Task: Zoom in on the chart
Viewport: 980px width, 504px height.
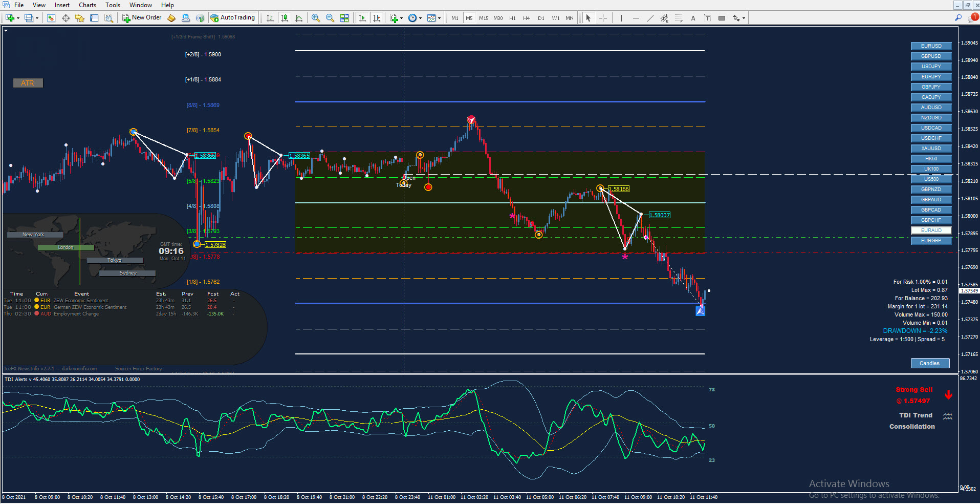Action: (x=316, y=18)
